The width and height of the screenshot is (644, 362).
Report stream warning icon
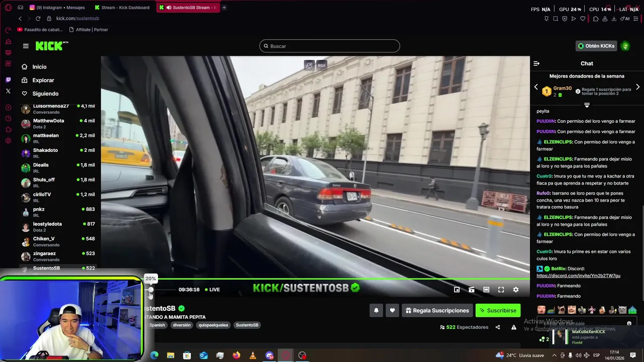click(514, 327)
